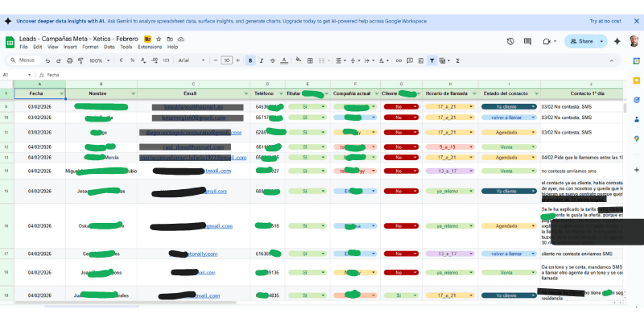The height and width of the screenshot is (322, 644).
Task: Click the Move to folder icon
Action: click(x=170, y=39)
